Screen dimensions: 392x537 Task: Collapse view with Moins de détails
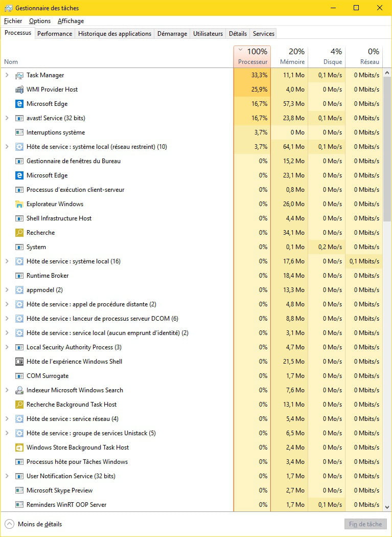[x=34, y=524]
